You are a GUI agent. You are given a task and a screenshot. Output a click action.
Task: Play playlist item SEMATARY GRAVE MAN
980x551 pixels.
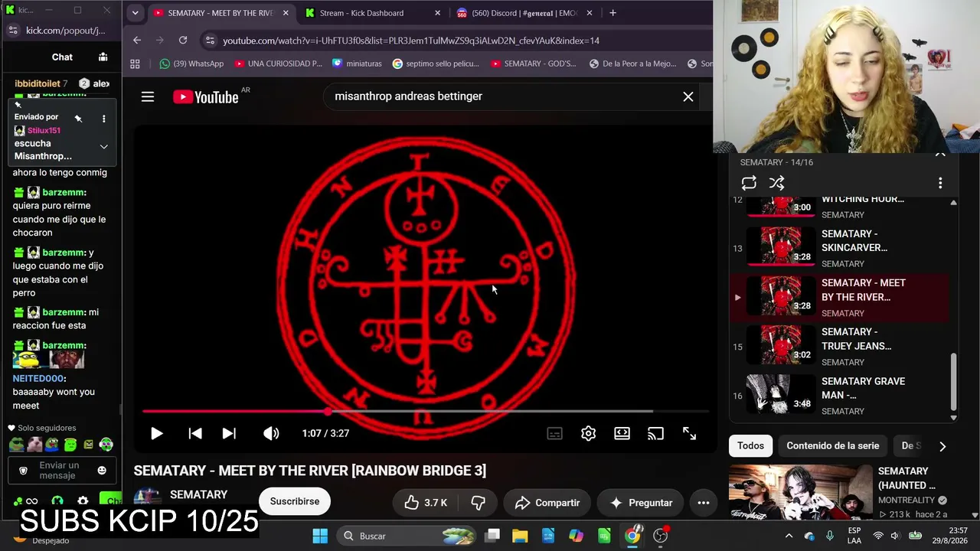(x=839, y=396)
